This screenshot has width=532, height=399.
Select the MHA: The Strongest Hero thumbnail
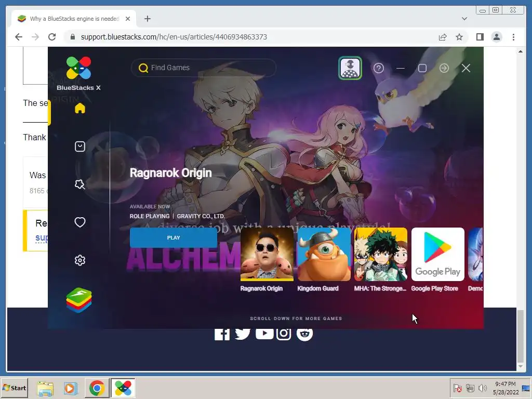381,255
